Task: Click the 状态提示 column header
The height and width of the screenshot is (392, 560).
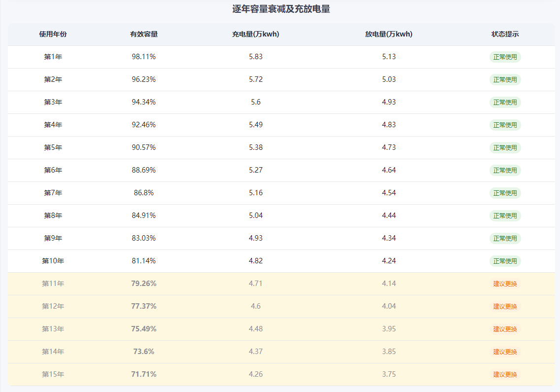Action: click(x=505, y=35)
